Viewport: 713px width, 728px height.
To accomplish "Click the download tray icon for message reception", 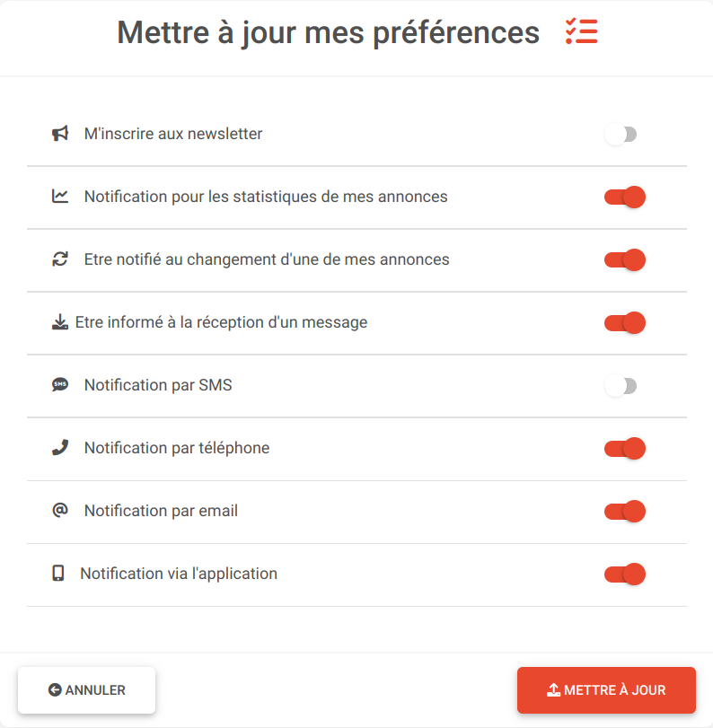I will [x=60, y=322].
